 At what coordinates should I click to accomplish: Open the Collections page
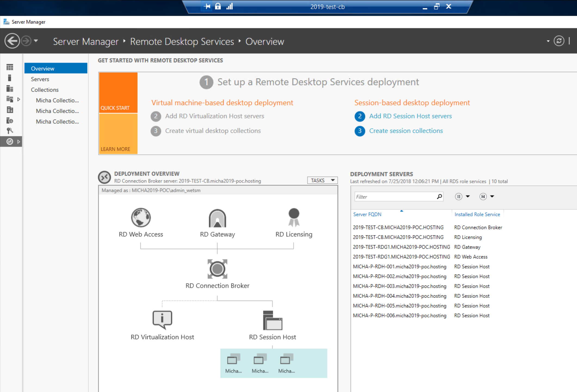point(45,90)
